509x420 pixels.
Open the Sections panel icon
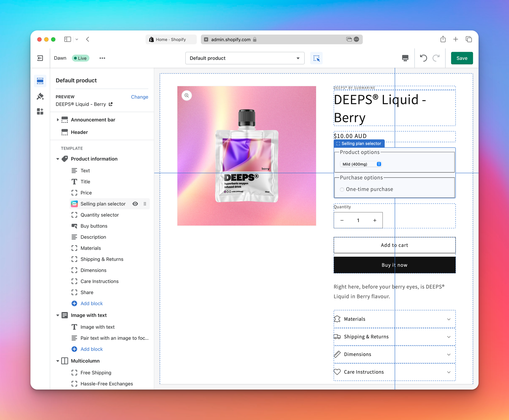pos(40,81)
